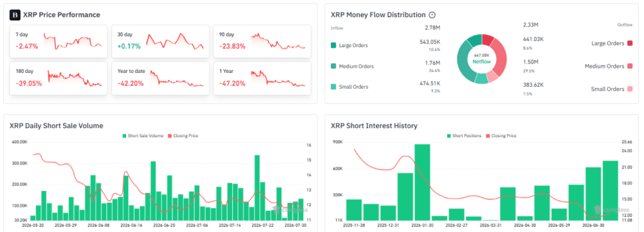The height and width of the screenshot is (232, 644).
Task: Click the 1 Year sparkline chart
Action: pos(278,78)
